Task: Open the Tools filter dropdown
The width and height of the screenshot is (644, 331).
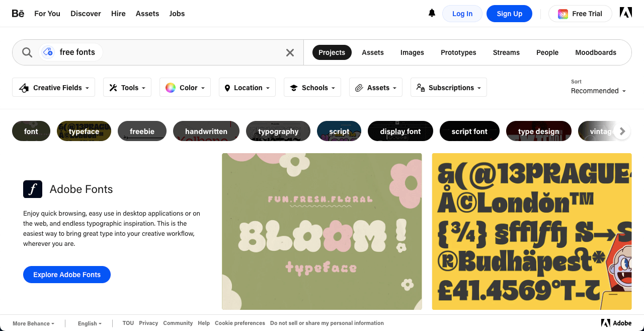Action: pyautogui.click(x=127, y=88)
